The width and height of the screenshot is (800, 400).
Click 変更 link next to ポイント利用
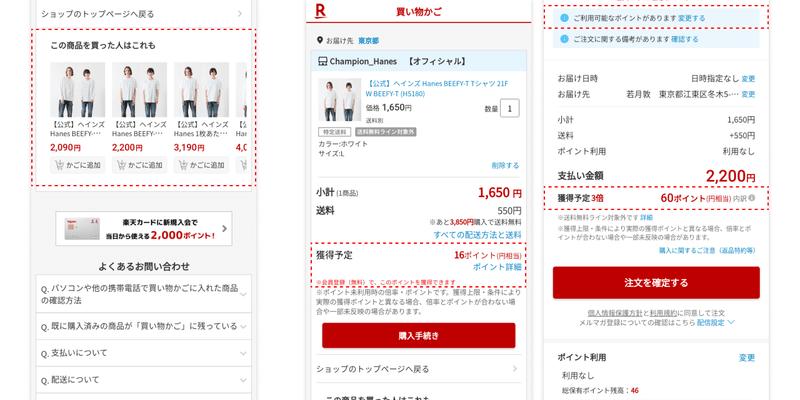click(x=746, y=358)
